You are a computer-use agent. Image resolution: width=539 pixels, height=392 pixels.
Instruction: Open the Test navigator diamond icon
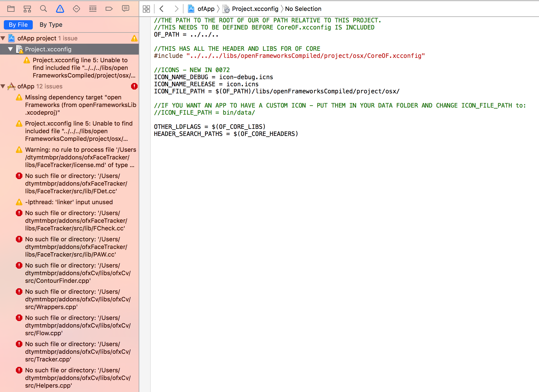pos(76,9)
